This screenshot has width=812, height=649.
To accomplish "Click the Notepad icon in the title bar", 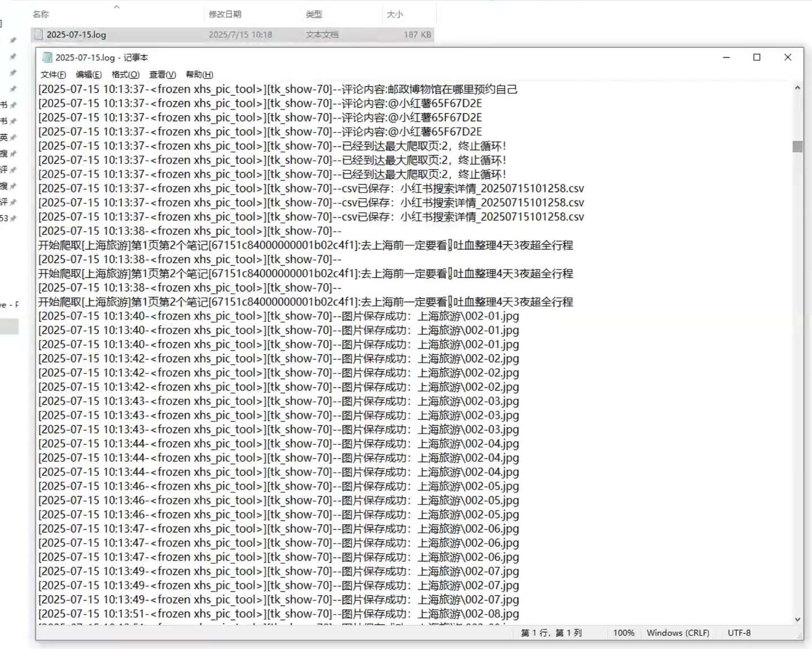I will point(47,58).
